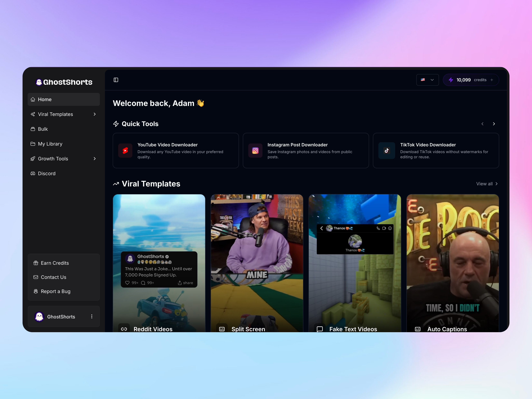
Task: Select the TikTok Video Downloader icon
Action: (386, 151)
